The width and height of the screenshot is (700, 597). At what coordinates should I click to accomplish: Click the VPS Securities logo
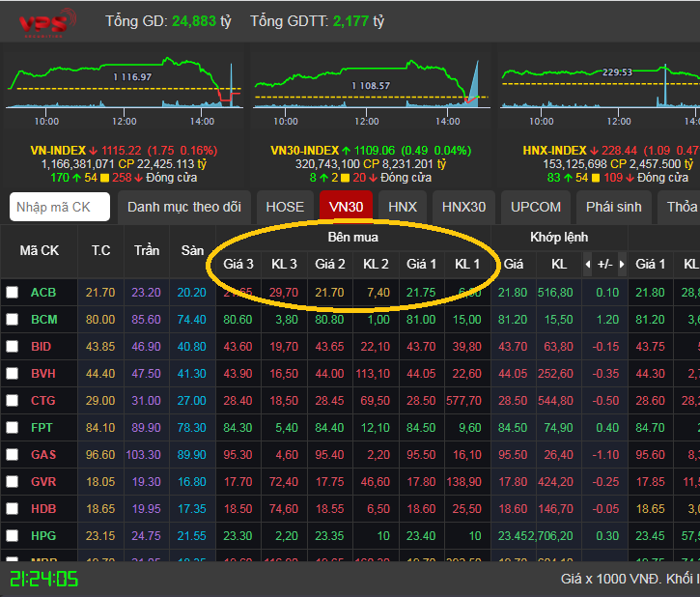coord(47,22)
